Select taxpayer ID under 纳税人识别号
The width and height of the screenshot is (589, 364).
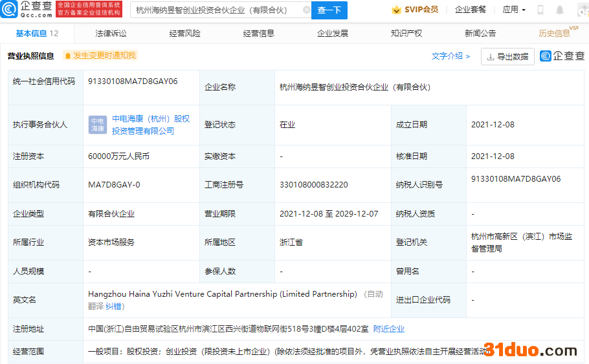pyautogui.click(x=516, y=179)
